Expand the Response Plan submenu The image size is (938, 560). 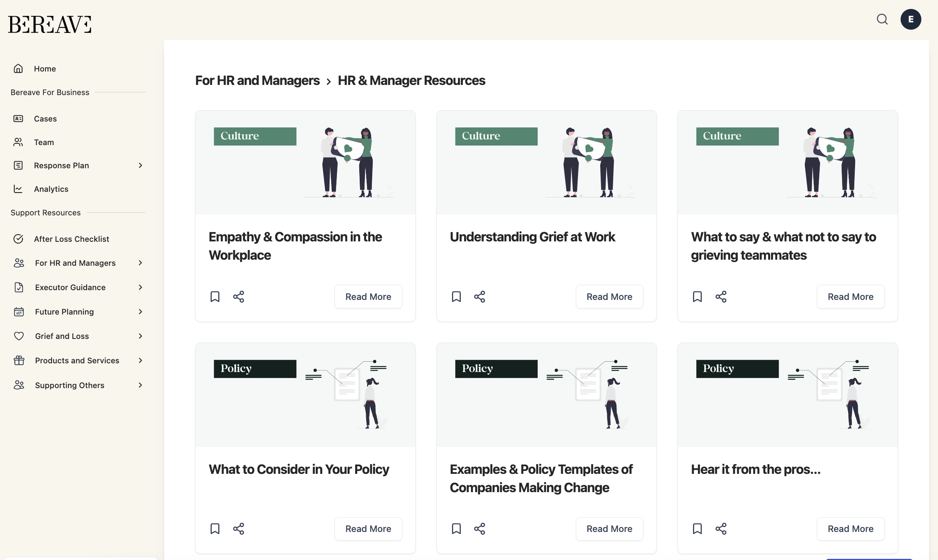140,165
